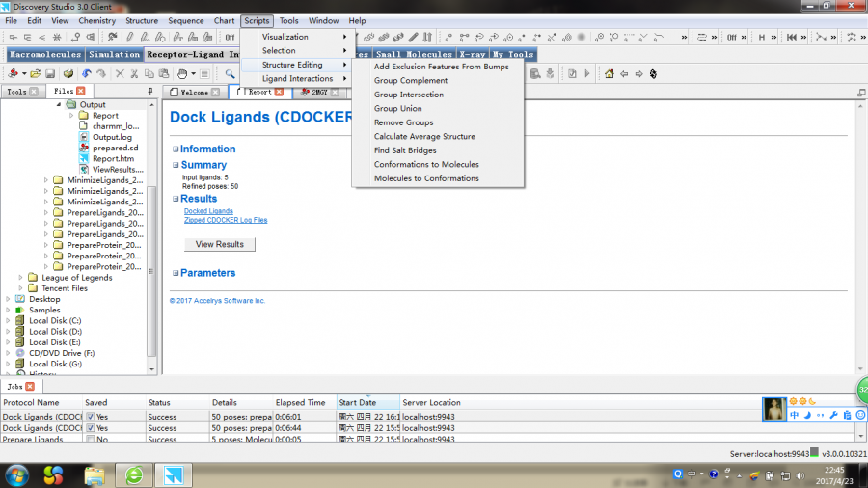Open the Docked Ligands link
Viewport: 868px width, 488px height.
tap(208, 211)
